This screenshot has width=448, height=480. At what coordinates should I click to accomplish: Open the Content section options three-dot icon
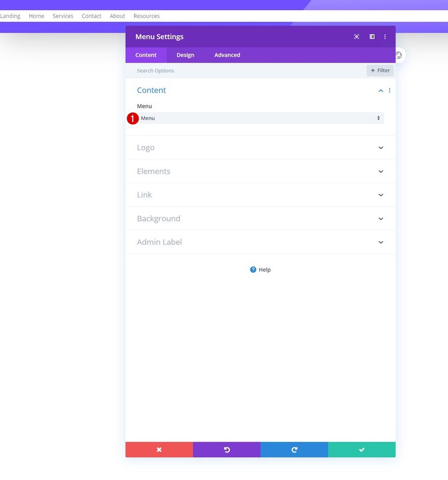389,90
